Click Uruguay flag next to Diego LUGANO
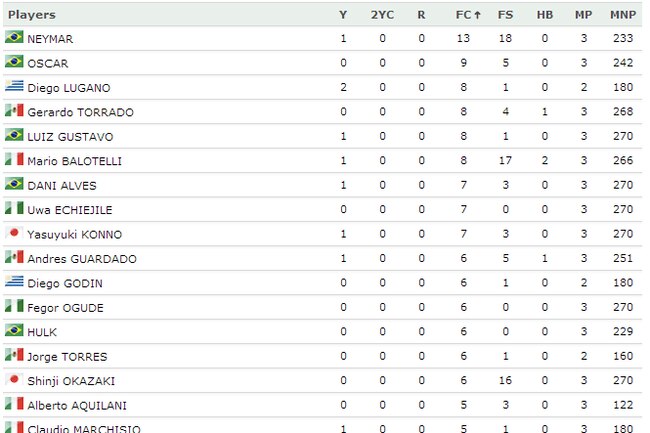 coord(14,86)
